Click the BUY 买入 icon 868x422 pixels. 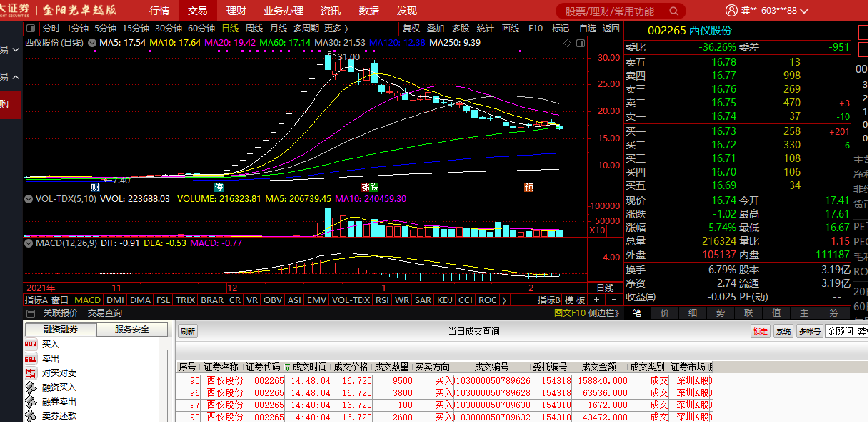[x=30, y=344]
